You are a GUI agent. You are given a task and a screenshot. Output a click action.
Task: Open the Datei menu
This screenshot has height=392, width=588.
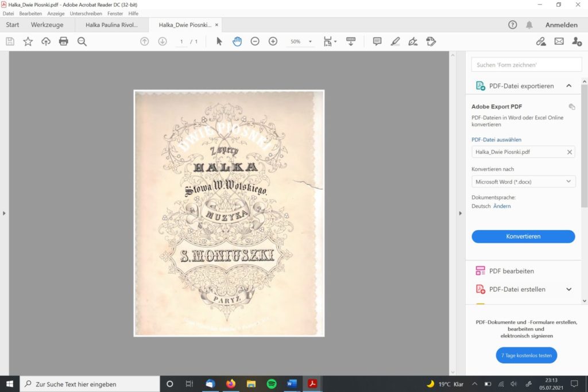coord(8,14)
